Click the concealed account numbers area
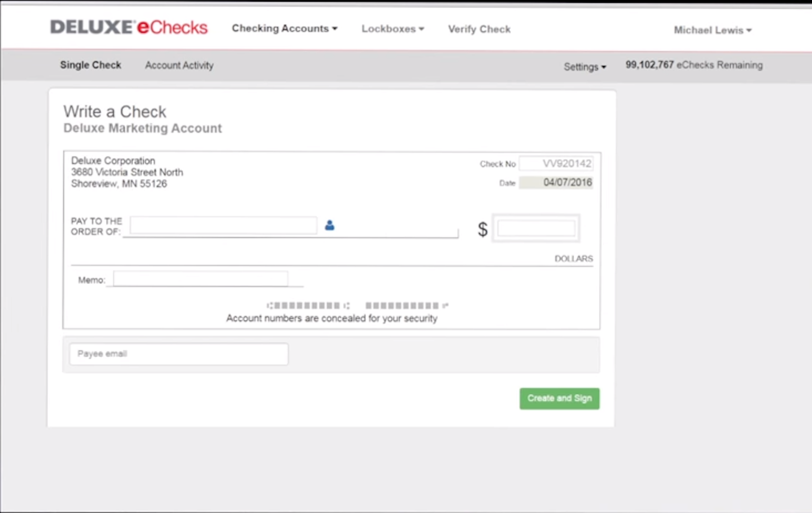This screenshot has height=513, width=812. (357, 306)
